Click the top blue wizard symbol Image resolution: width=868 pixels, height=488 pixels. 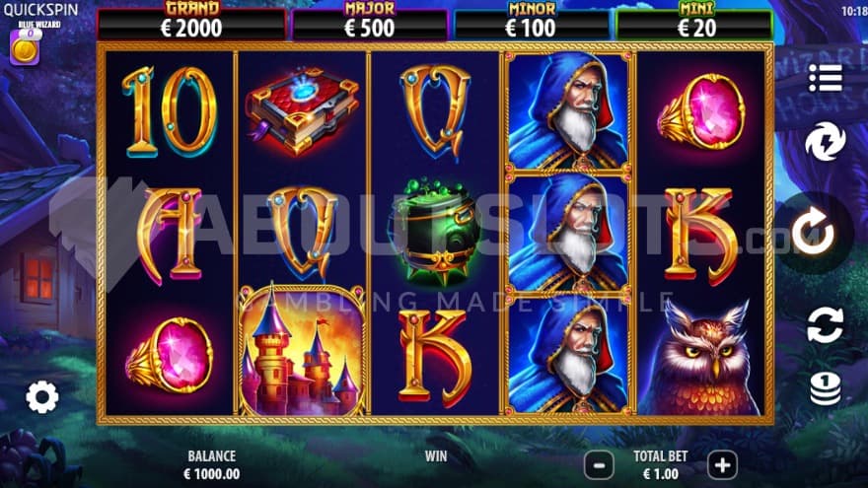[x=568, y=110]
